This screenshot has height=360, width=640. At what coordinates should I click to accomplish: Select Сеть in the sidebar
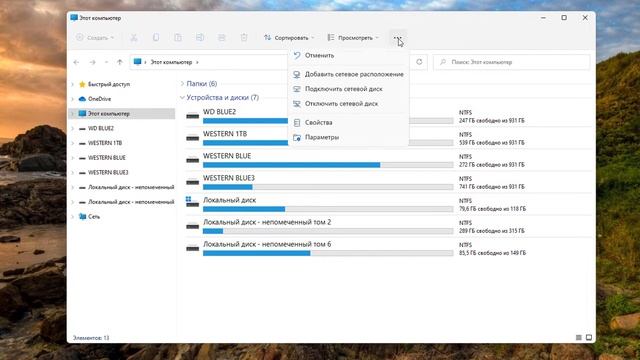[x=94, y=216]
